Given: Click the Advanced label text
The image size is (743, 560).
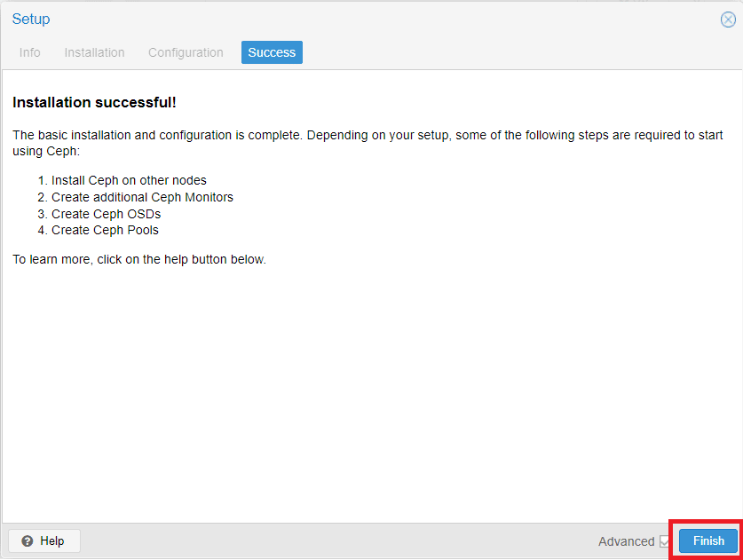Looking at the screenshot, I should point(626,541).
